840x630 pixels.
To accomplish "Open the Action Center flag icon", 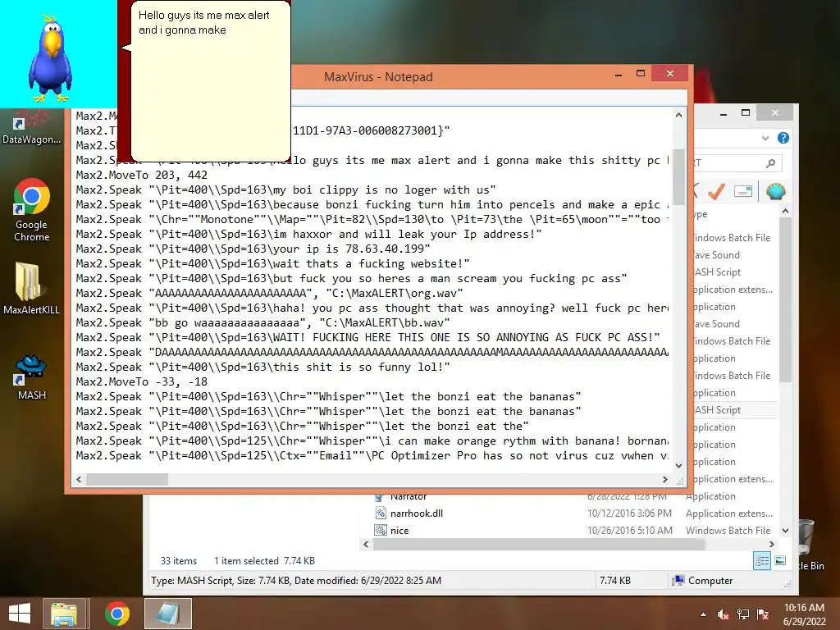I will pos(763,614).
